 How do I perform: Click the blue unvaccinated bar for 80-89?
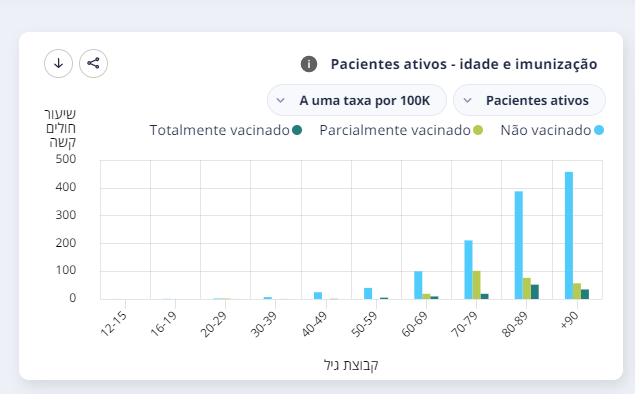pos(519,245)
